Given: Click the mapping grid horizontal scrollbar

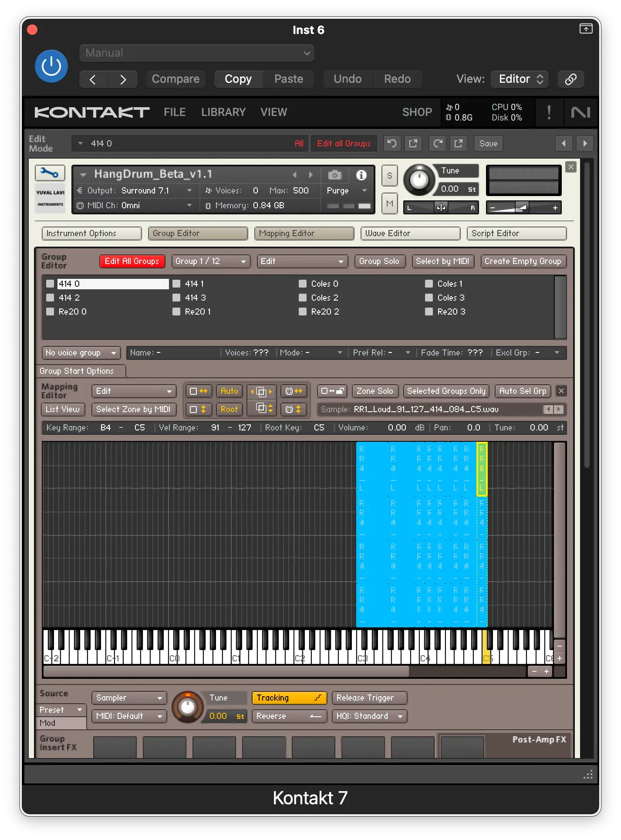Looking at the screenshot, I should tap(226, 671).
